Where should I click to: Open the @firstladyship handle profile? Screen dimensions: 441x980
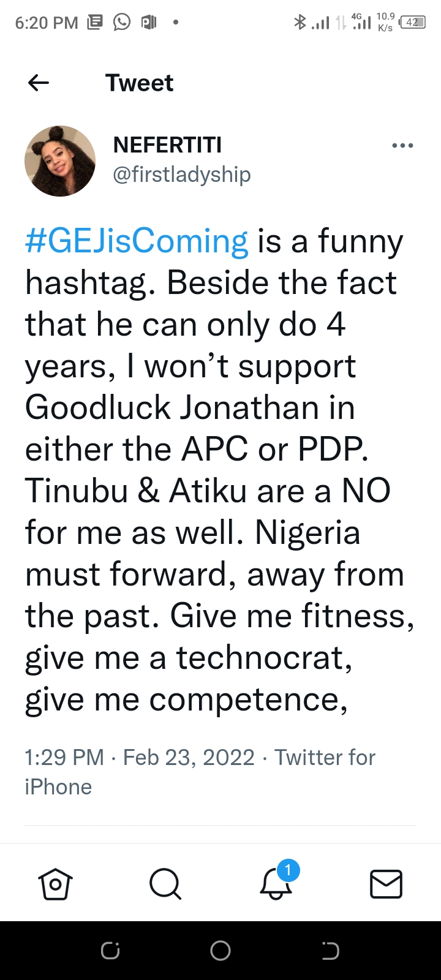182,175
